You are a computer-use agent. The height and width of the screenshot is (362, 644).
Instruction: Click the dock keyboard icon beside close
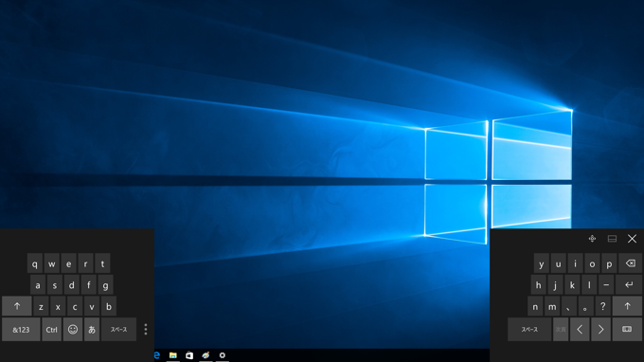coord(612,239)
